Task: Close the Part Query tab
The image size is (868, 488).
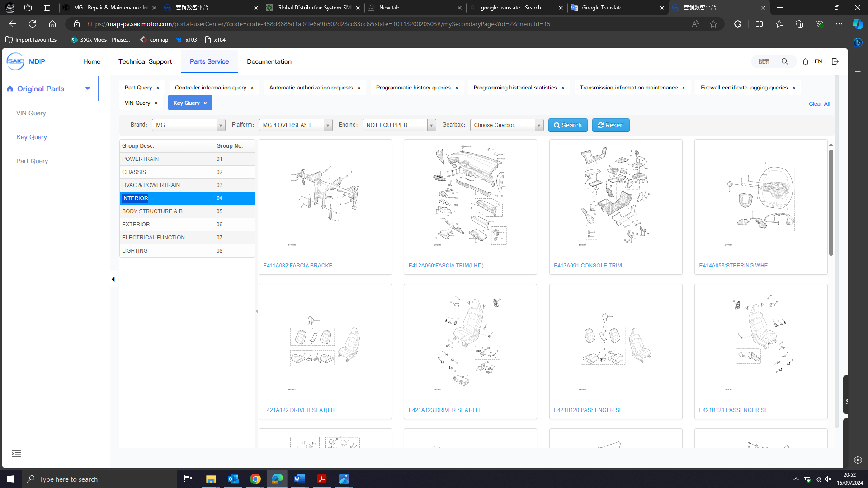Action: tap(158, 88)
